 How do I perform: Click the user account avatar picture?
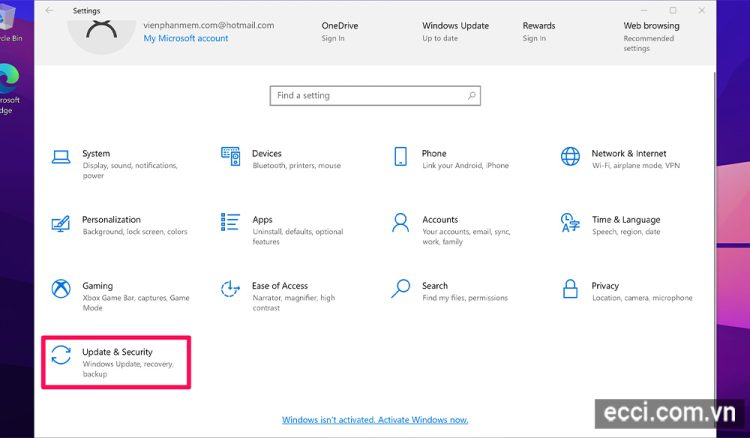[101, 36]
